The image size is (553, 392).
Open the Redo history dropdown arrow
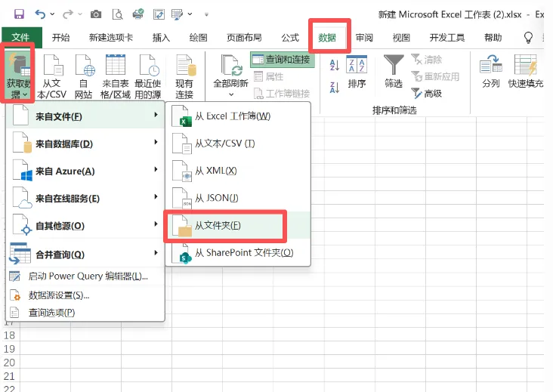(80, 14)
